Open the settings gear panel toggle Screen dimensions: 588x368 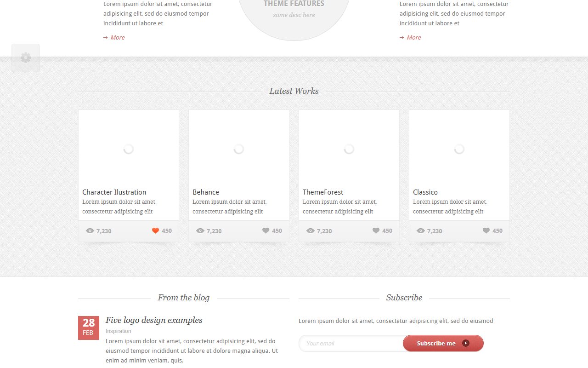[26, 58]
